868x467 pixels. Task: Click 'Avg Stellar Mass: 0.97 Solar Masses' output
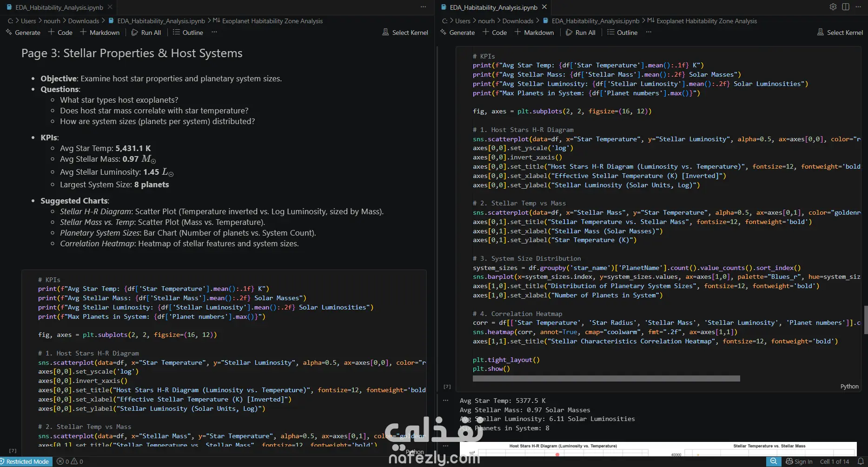525,410
